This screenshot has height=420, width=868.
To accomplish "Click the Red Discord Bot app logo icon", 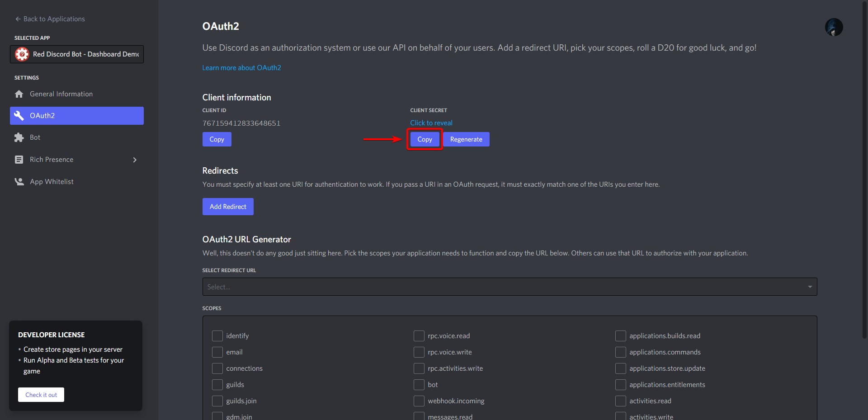I will coord(22,54).
